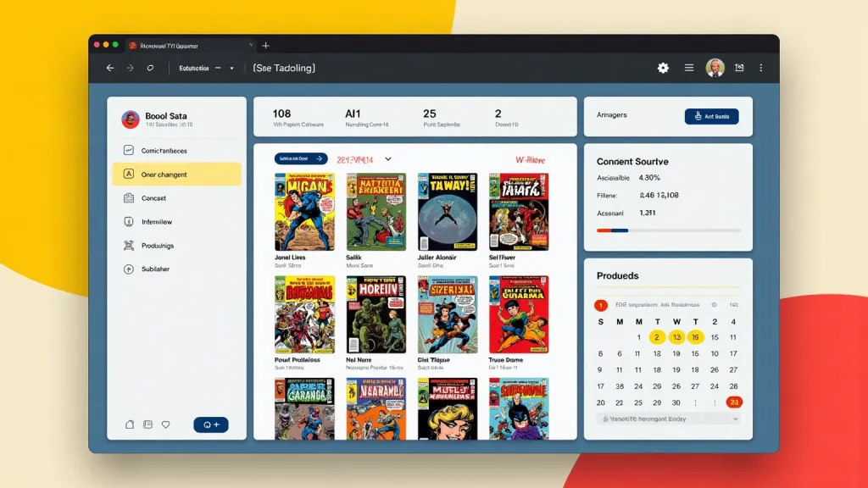868x488 pixels.
Task: Select Interniiew in the sidebar
Action: [x=176, y=221]
